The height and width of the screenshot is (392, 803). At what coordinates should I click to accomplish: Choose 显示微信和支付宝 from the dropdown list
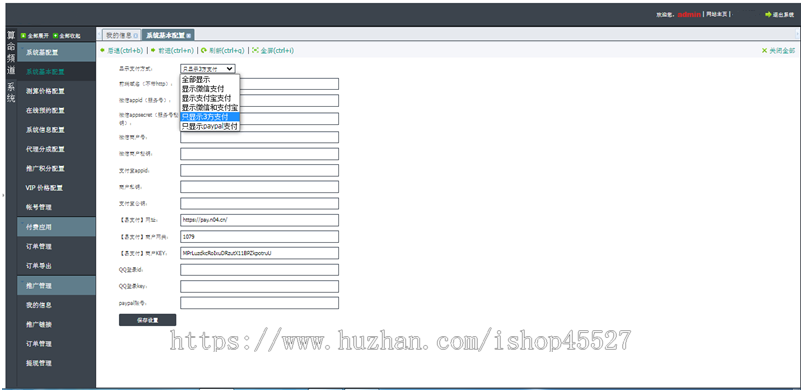209,108
